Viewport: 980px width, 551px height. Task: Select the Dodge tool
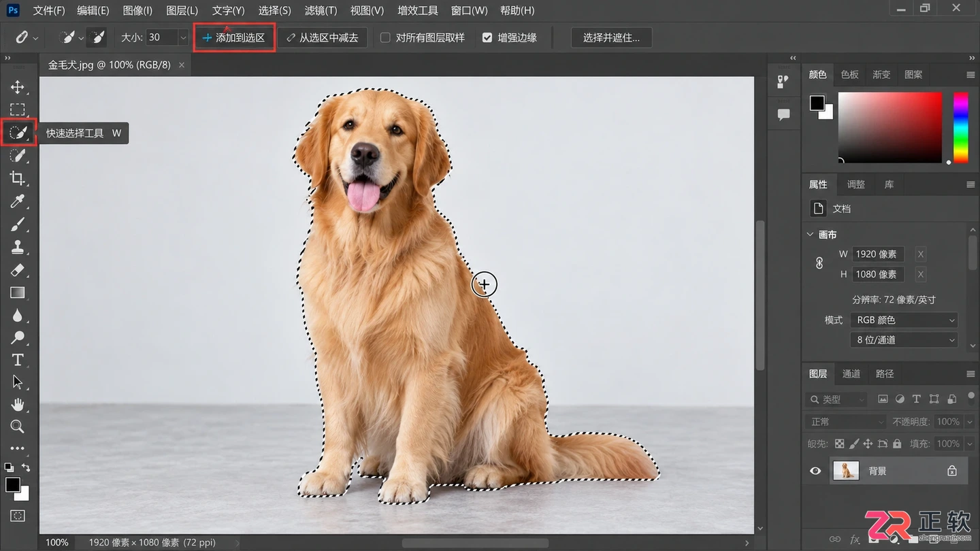[x=18, y=338]
